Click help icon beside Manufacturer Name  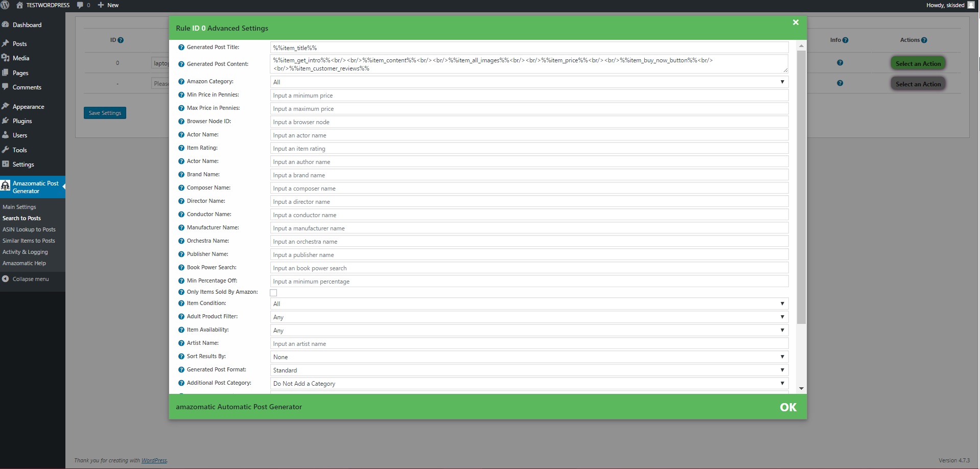tap(181, 228)
